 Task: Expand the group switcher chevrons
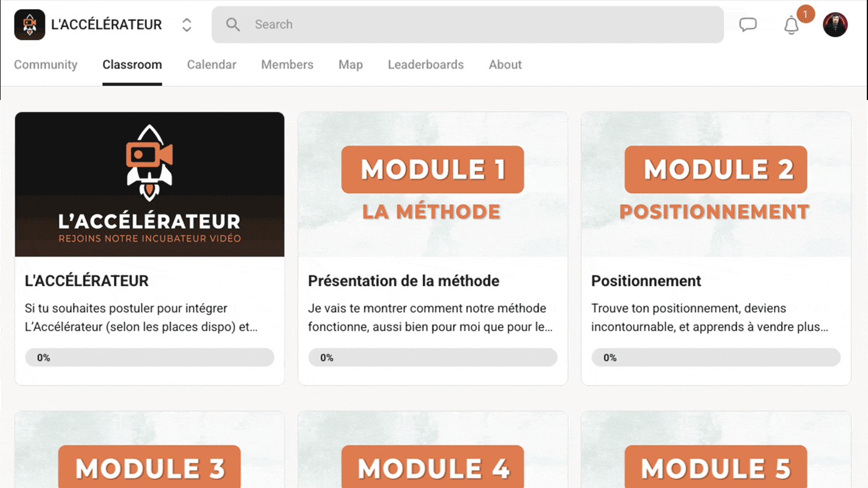tap(187, 25)
